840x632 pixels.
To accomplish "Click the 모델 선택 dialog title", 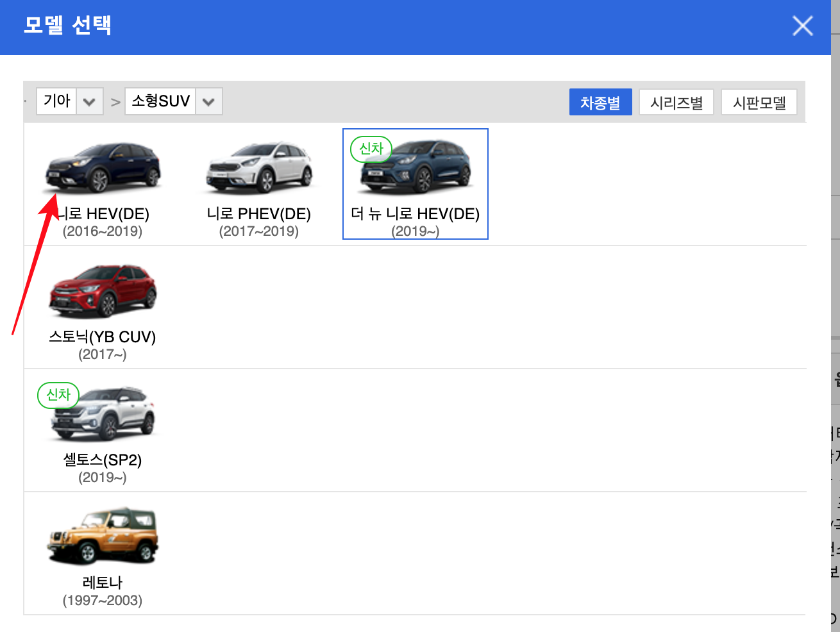I will [67, 26].
